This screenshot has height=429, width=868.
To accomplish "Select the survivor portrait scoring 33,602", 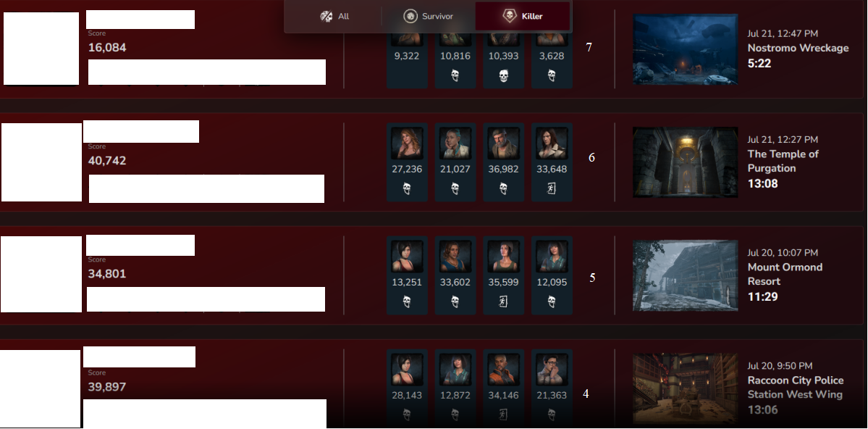I will pyautogui.click(x=455, y=257).
